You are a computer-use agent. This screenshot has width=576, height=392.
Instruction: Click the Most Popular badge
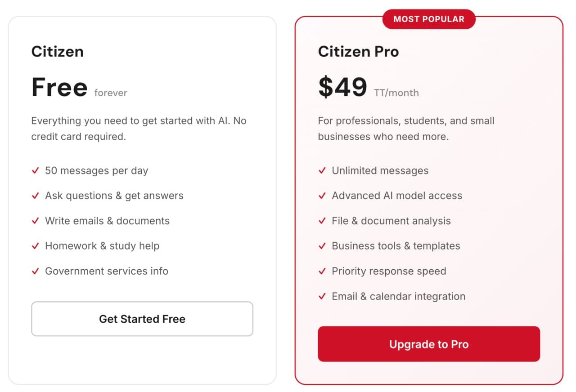428,19
